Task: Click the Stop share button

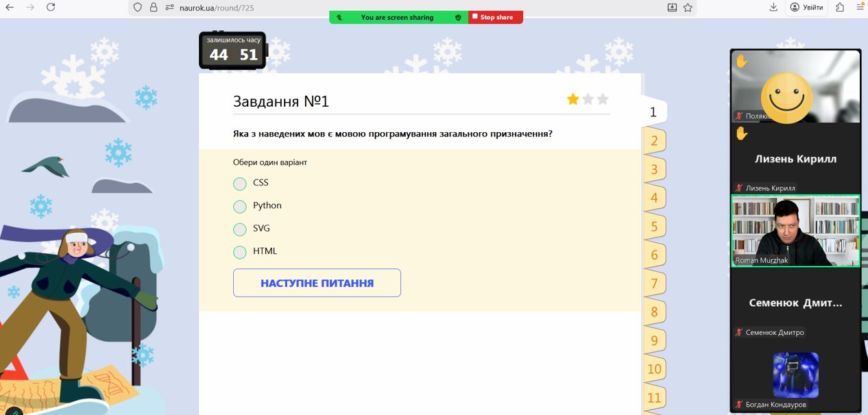Action: tap(495, 17)
